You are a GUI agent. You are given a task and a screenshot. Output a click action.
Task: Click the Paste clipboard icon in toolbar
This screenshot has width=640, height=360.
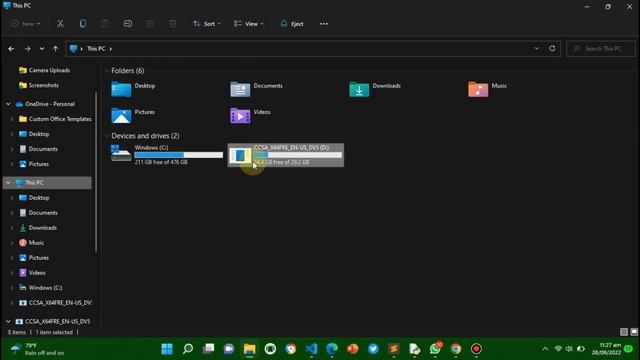pyautogui.click(x=105, y=24)
